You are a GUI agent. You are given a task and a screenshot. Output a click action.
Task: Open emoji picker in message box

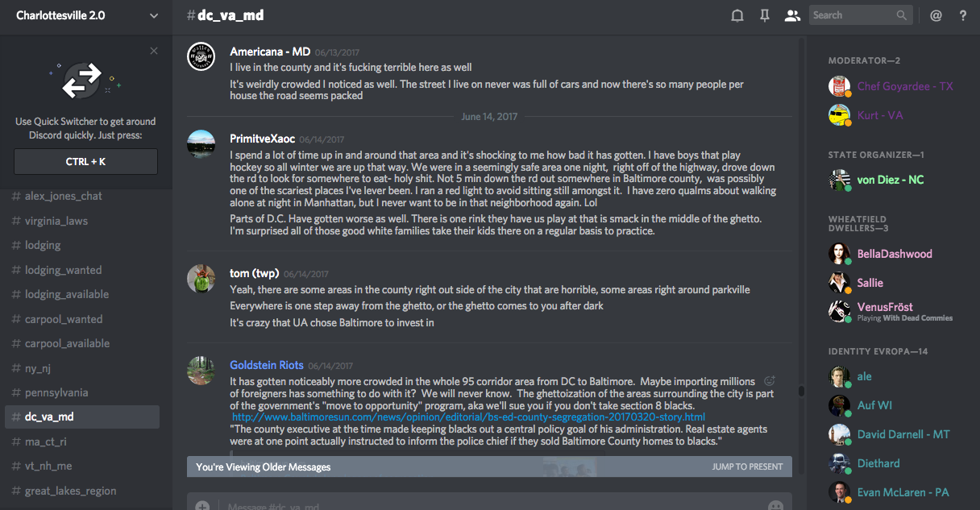(x=775, y=505)
